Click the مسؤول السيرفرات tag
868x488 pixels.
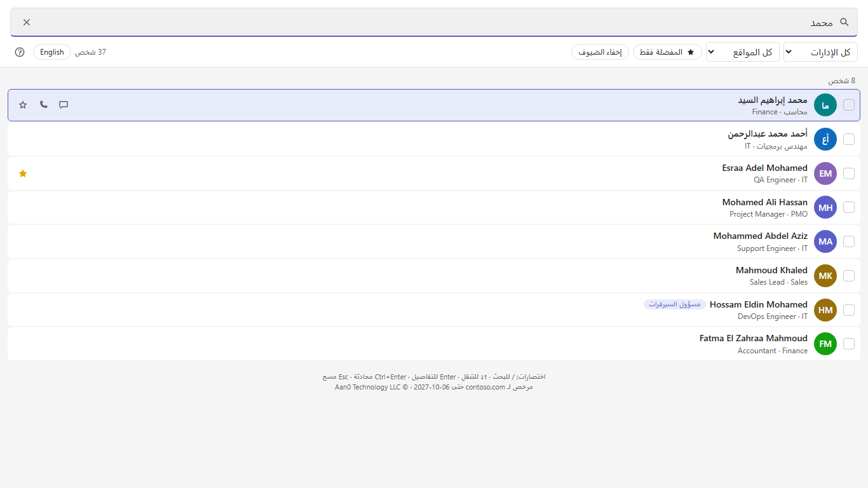(675, 304)
